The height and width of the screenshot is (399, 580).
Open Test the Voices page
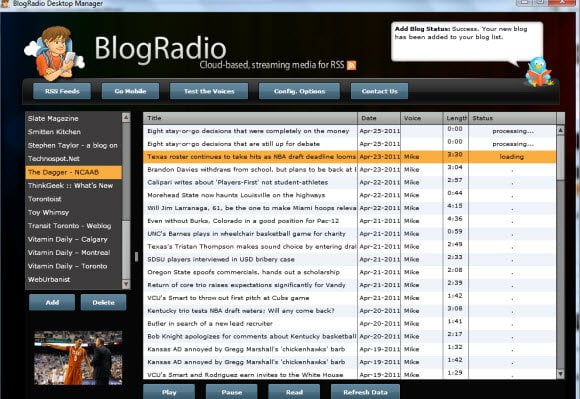pos(209,91)
